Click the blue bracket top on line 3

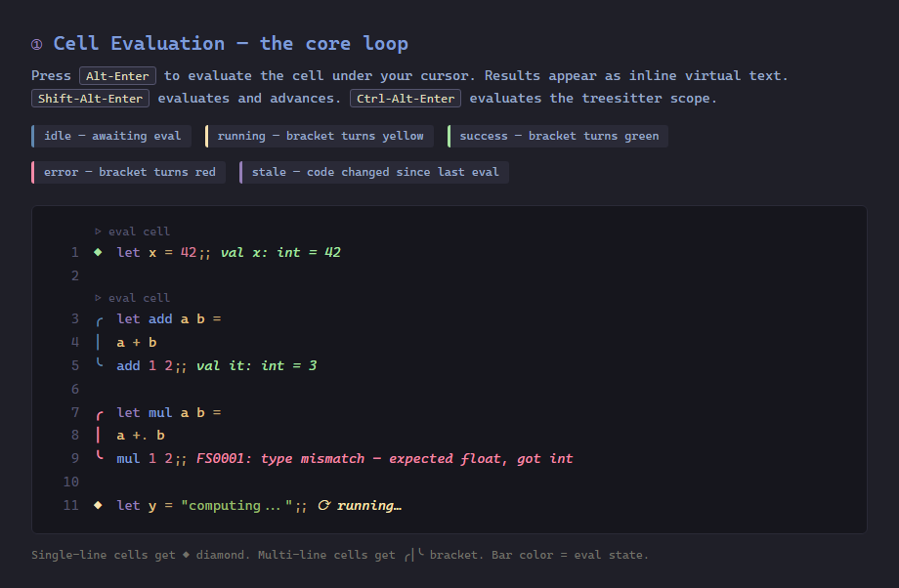(x=100, y=320)
